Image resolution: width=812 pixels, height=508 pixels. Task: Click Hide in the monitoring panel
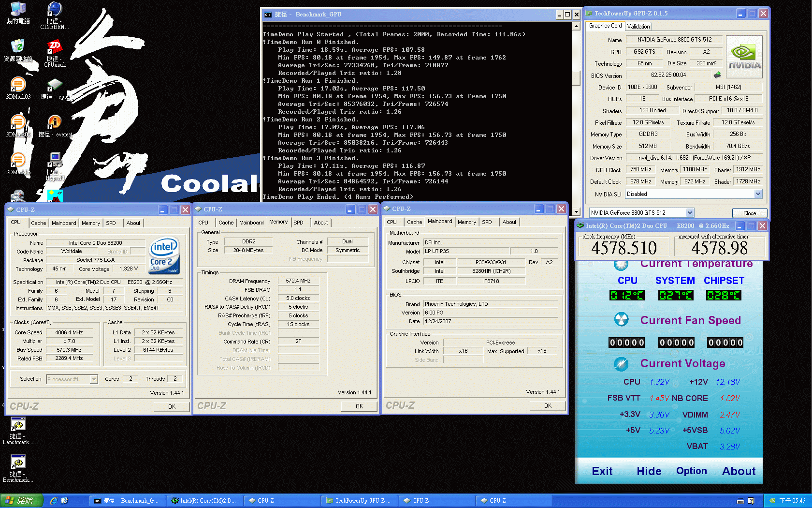(x=649, y=471)
